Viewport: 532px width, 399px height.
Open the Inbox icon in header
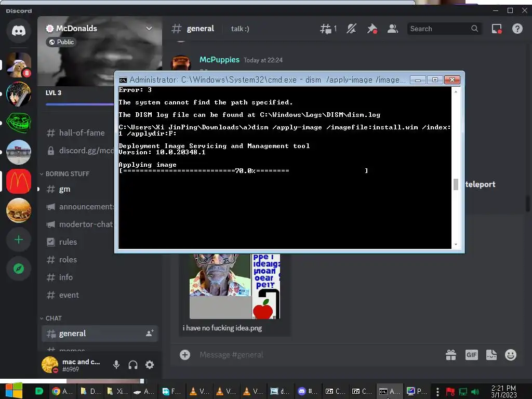coord(497,29)
